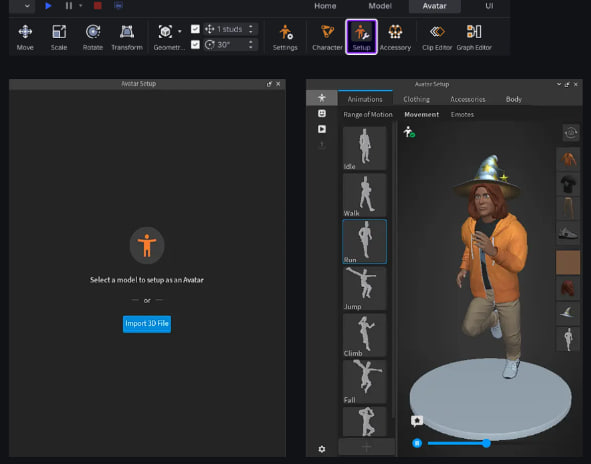This screenshot has width=591, height=464.
Task: Toggle the 30° rotation snapping checkbox
Action: click(x=195, y=44)
